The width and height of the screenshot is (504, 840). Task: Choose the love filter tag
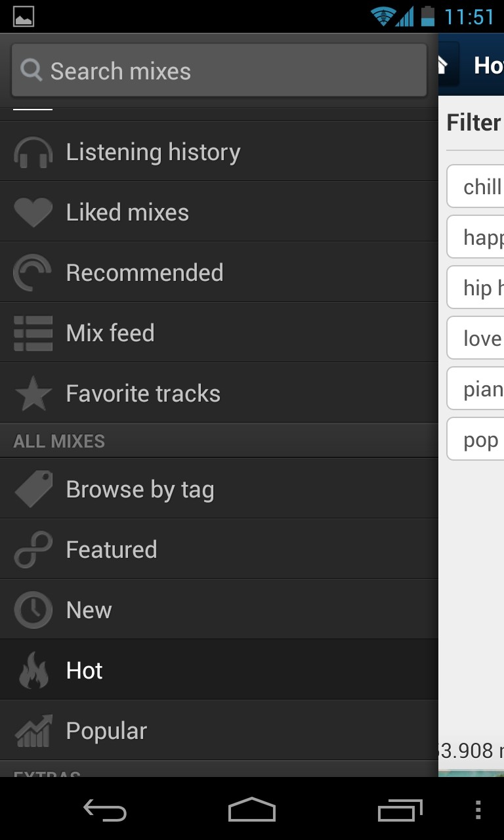pos(476,338)
